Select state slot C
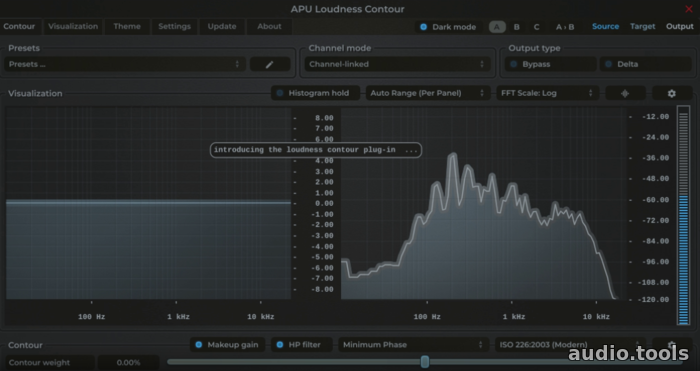The image size is (700, 371). tap(537, 27)
